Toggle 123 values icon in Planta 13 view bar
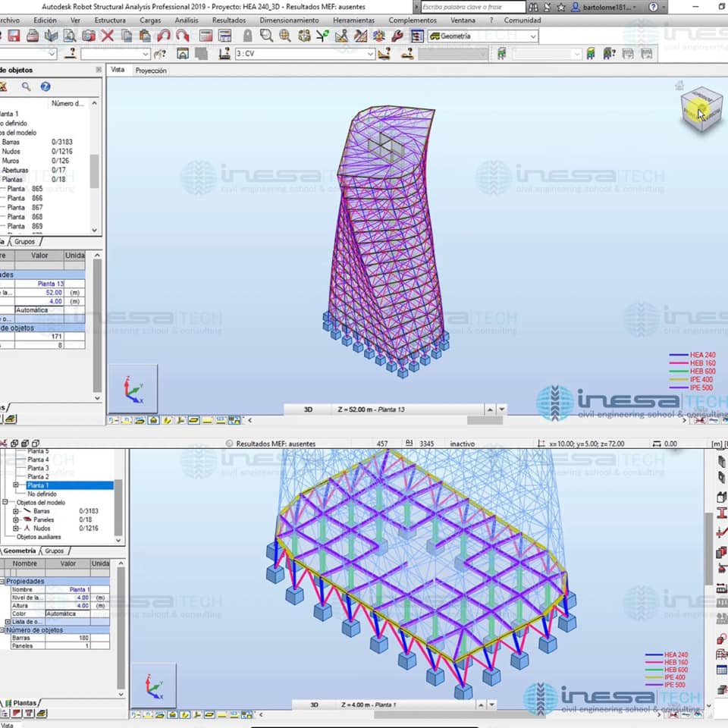Viewport: 728px width, 728px height. click(221, 420)
